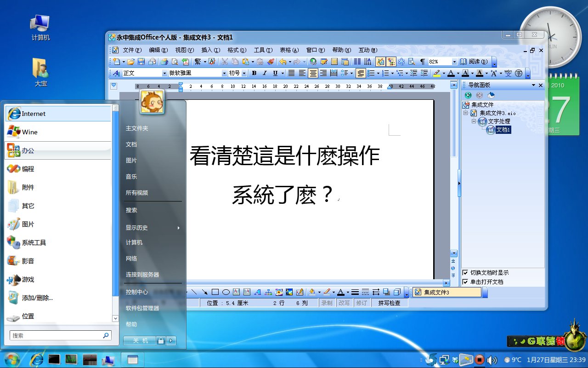The width and height of the screenshot is (588, 368).
Task: Select the Arrow line drawing tool
Action: click(205, 292)
